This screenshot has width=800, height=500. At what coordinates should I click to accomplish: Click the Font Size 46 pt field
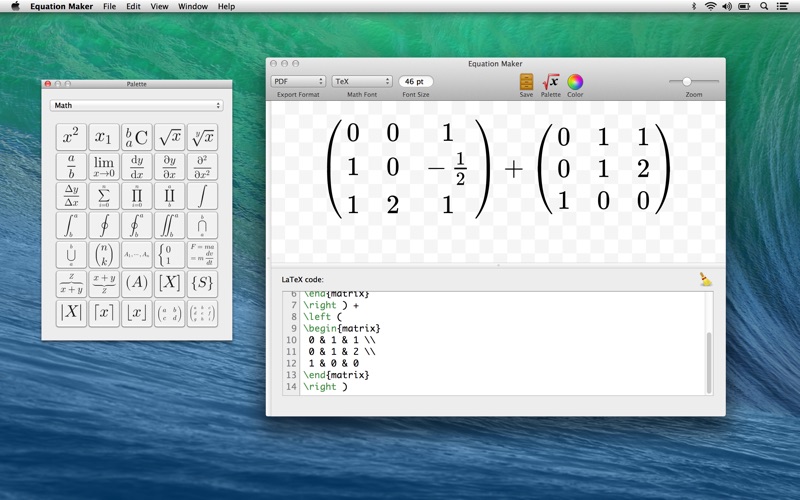pos(415,81)
